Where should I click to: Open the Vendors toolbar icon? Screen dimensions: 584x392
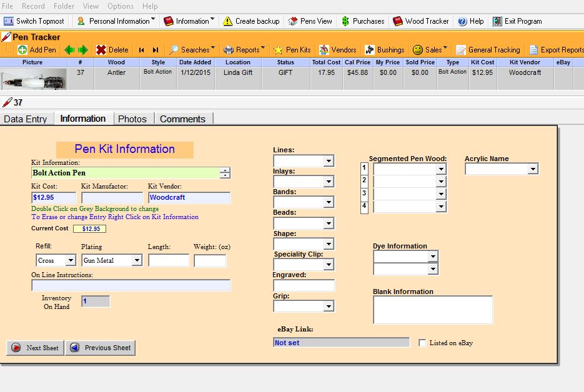point(324,50)
